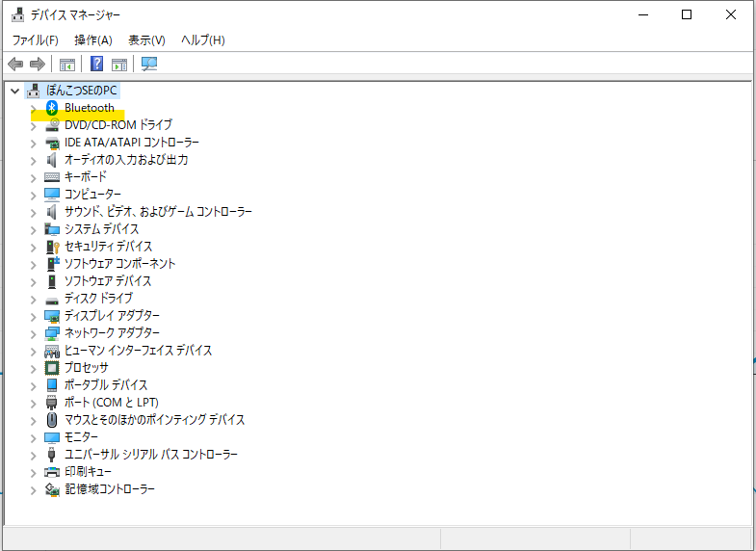Select the ヒューマン インターフェイス デバイス row label
The width and height of the screenshot is (756, 551).
click(139, 351)
